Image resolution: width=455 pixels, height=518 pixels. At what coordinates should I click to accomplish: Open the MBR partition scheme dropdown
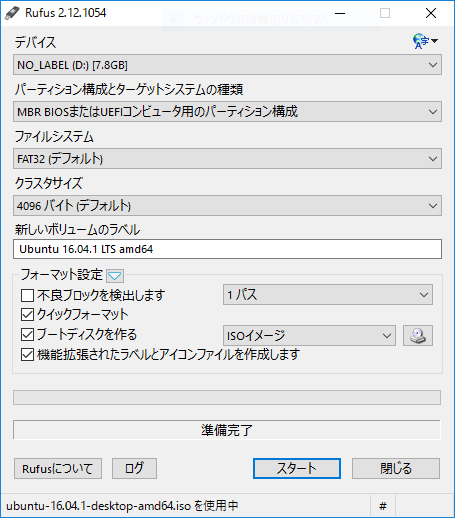pos(227,112)
